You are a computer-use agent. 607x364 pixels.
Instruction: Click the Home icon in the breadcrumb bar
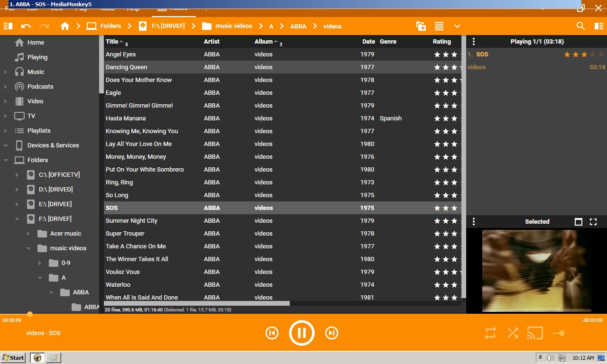point(65,26)
